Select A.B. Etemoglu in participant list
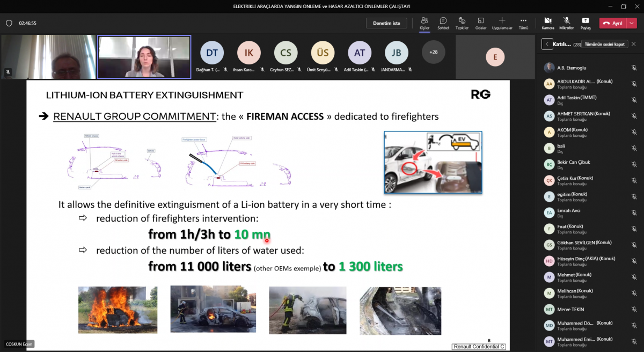 click(590, 68)
